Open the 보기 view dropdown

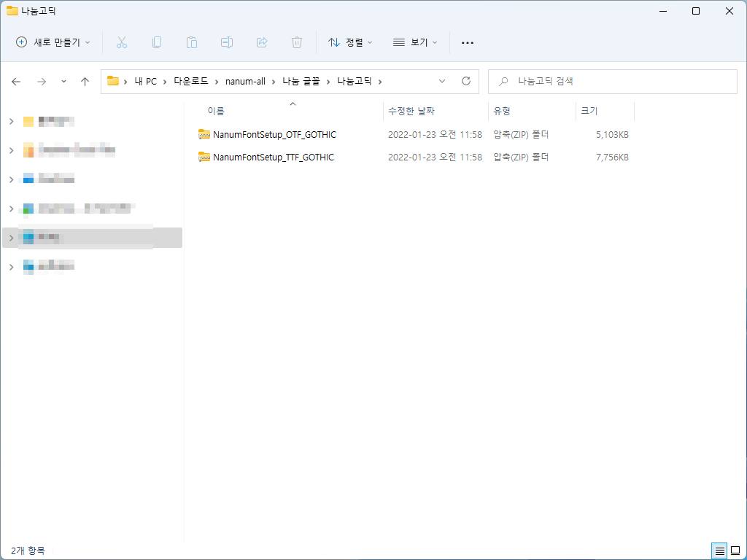point(415,42)
